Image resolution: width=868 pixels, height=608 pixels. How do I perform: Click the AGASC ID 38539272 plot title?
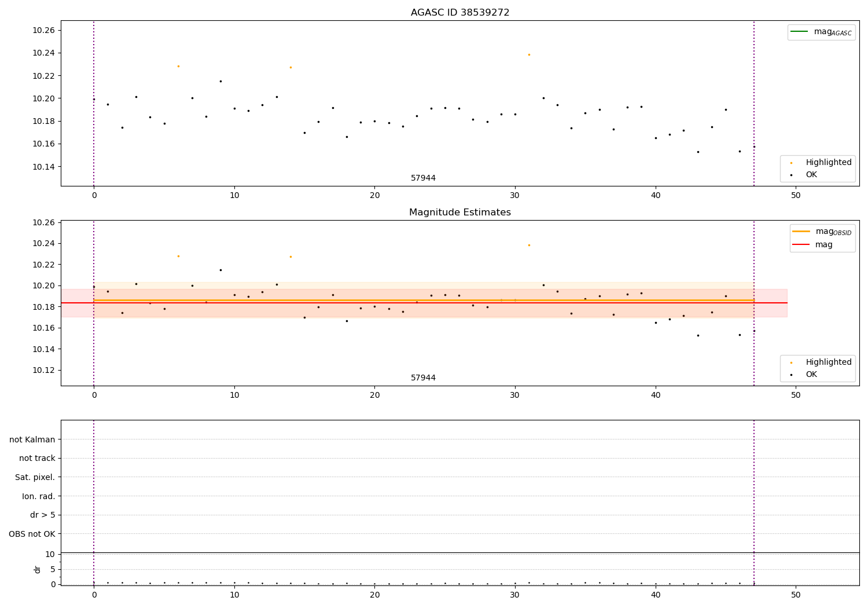[x=460, y=13]
